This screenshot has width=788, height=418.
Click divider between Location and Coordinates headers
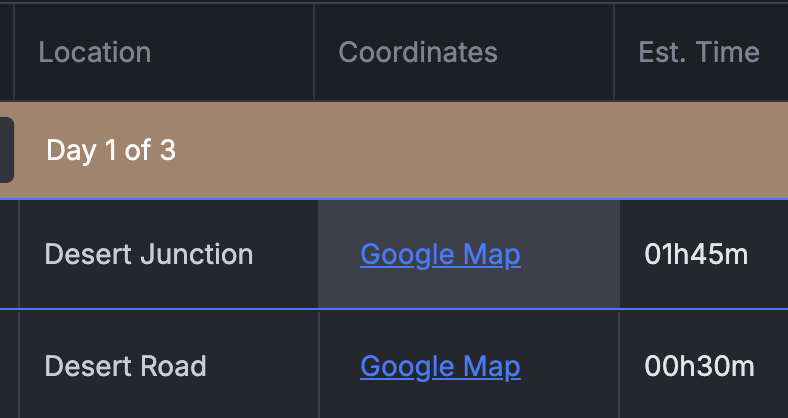pyautogui.click(x=314, y=52)
